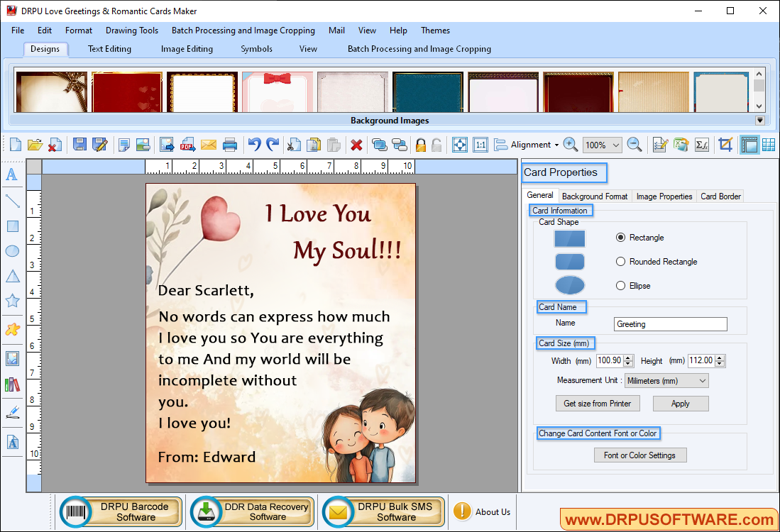This screenshot has height=532, width=780.
Task: Switch to the Card Border tab
Action: (720, 196)
